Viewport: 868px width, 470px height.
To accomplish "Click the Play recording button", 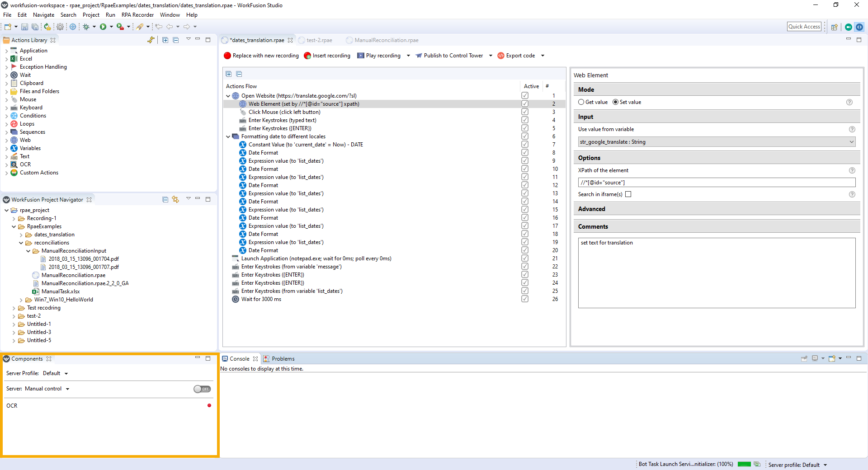I will coord(379,56).
